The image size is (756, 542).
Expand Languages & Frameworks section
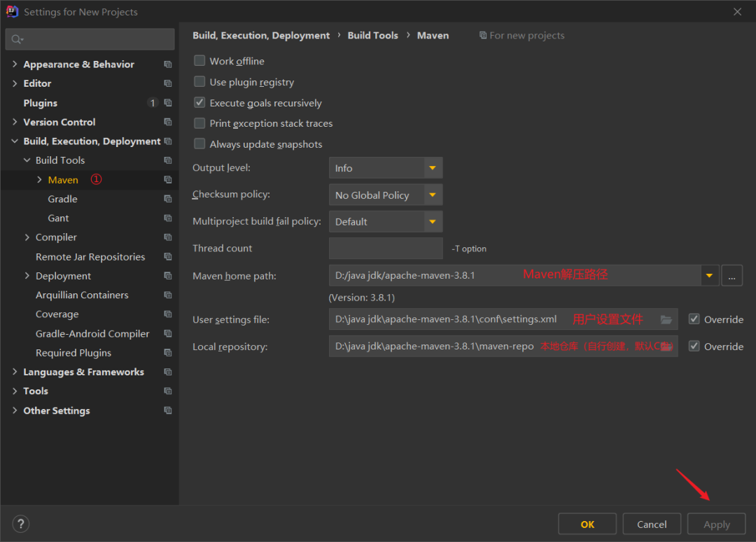pyautogui.click(x=15, y=372)
